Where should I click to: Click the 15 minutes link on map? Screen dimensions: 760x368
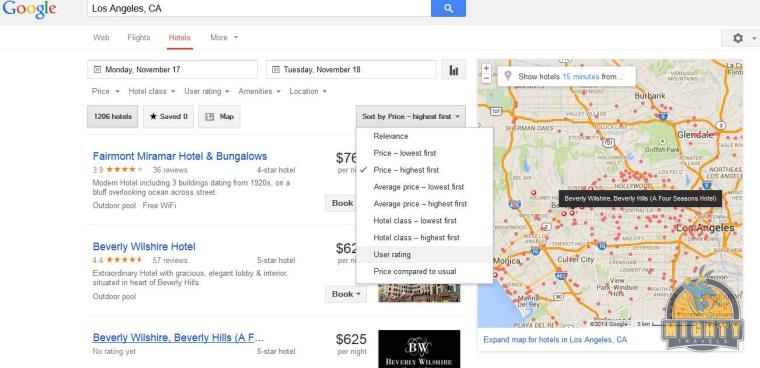click(x=581, y=77)
